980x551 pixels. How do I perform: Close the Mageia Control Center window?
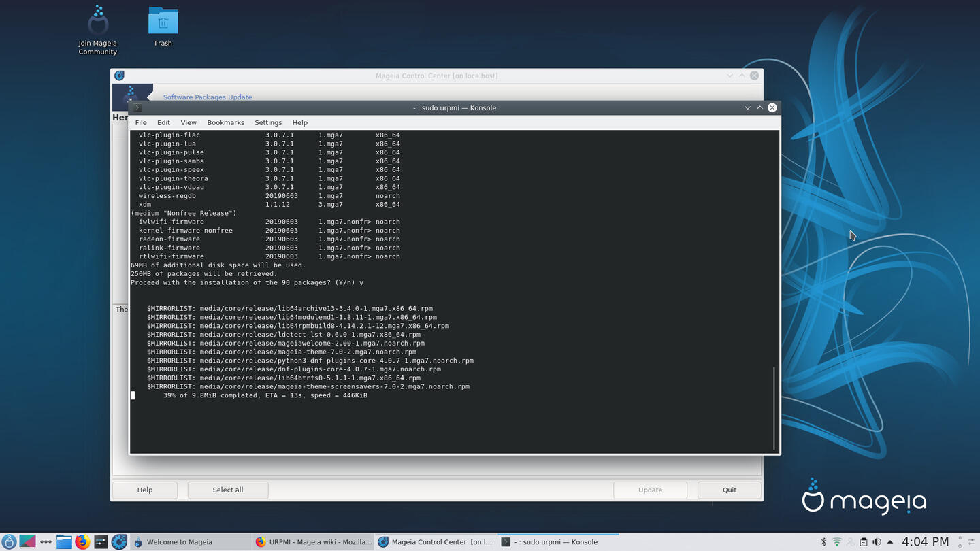[754, 76]
